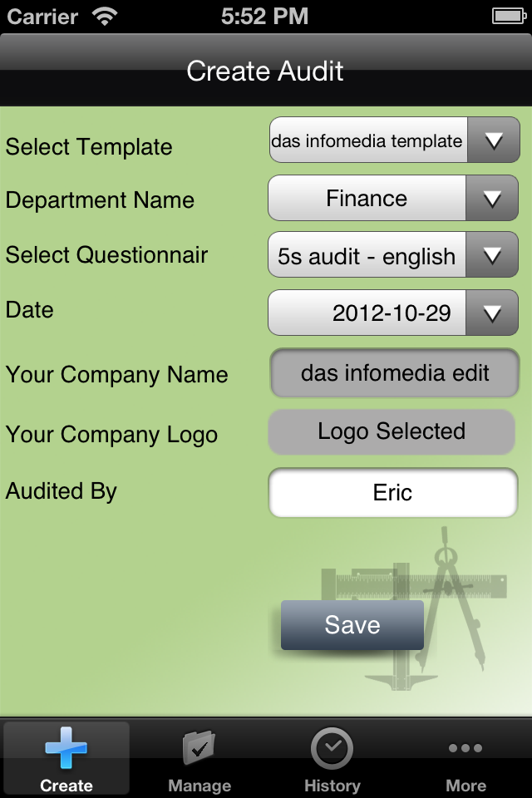Screen dimensions: 532x798
Task: Choose the Finance department field
Action: click(367, 199)
